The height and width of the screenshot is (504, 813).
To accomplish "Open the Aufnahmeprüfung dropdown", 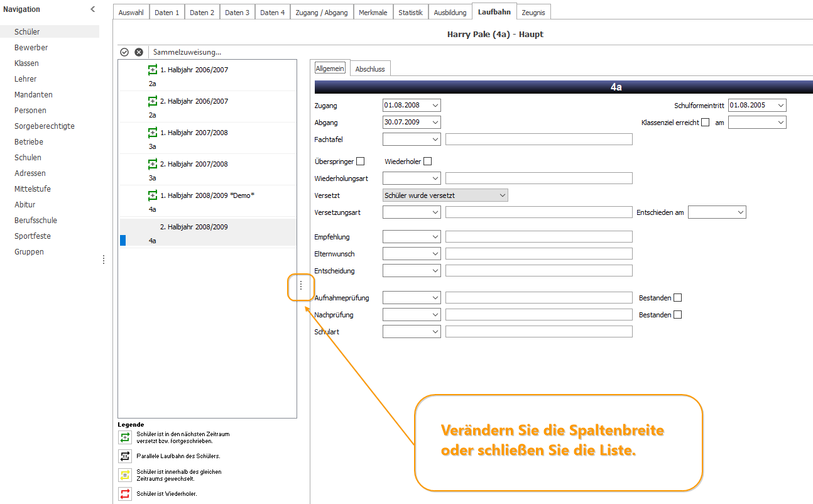I will pos(435,298).
